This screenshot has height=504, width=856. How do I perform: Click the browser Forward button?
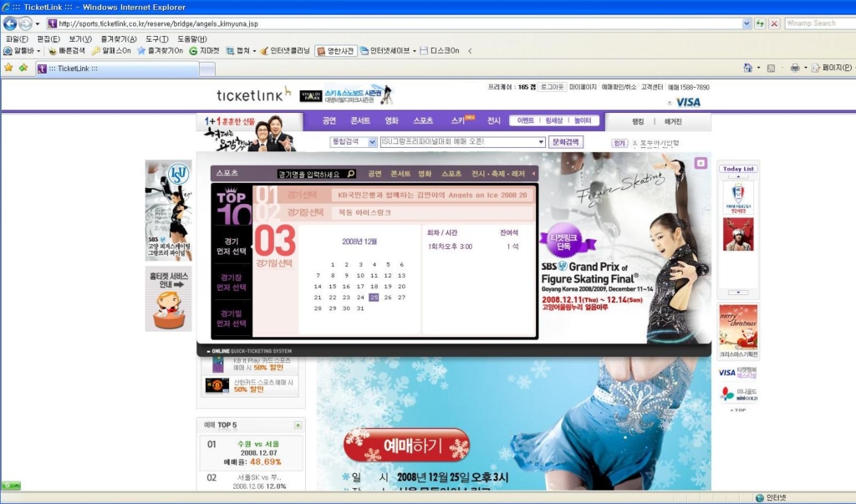pos(25,23)
